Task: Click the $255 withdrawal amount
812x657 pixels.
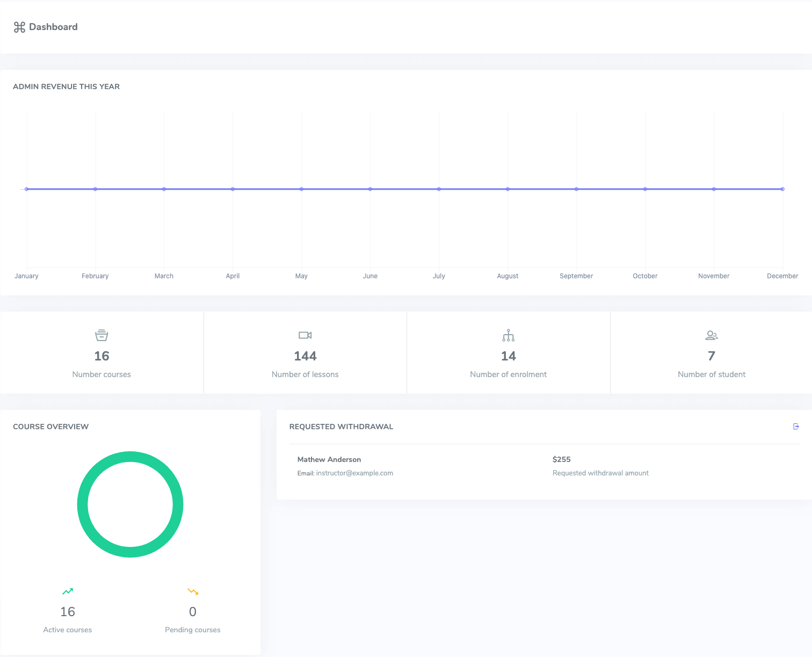Action: tap(561, 459)
